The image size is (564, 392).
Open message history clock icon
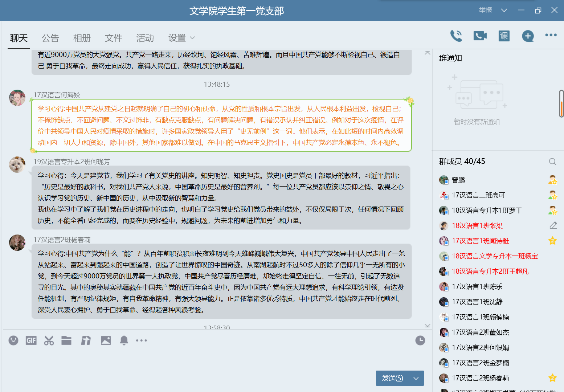pos(420,340)
